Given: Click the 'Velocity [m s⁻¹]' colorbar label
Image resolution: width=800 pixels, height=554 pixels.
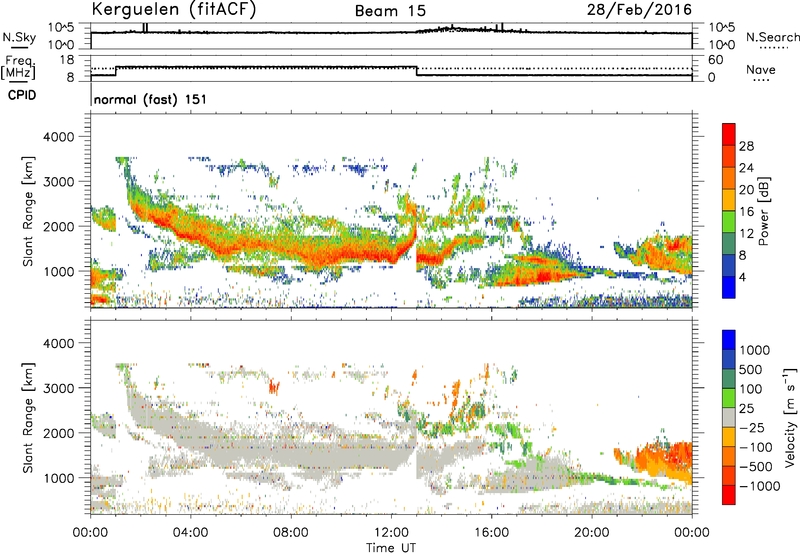Looking at the screenshot, I should coord(790,417).
